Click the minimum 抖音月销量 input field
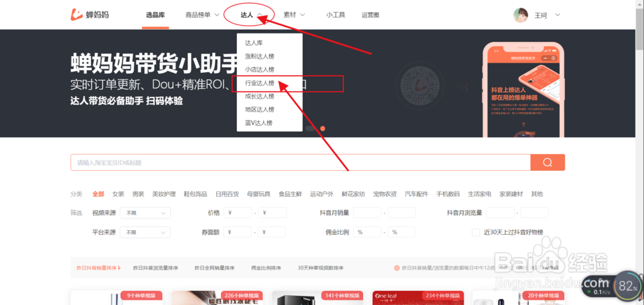This screenshot has height=305, width=644. pos(367,213)
